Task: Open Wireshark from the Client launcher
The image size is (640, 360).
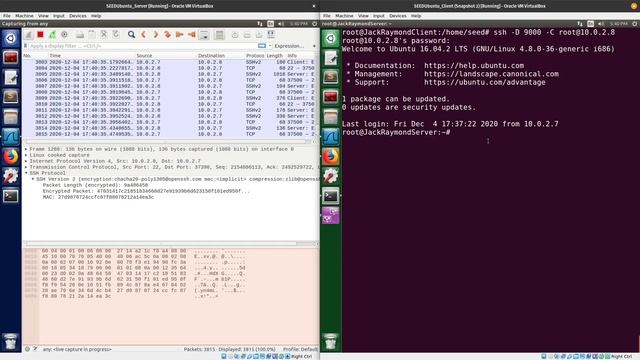Action: pyautogui.click(x=331, y=137)
